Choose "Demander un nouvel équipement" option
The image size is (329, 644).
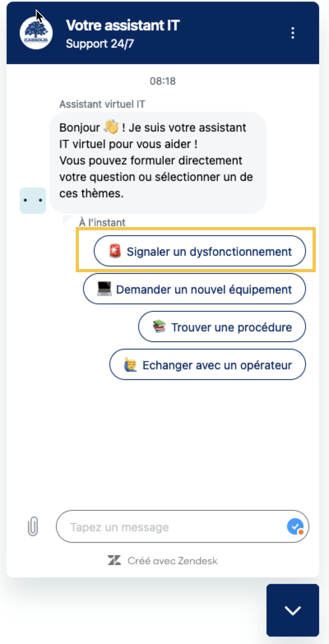pyautogui.click(x=195, y=289)
